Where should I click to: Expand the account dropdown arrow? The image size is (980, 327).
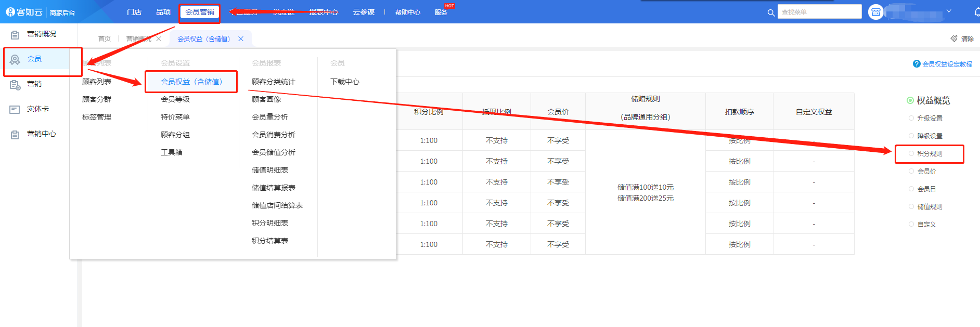949,11
